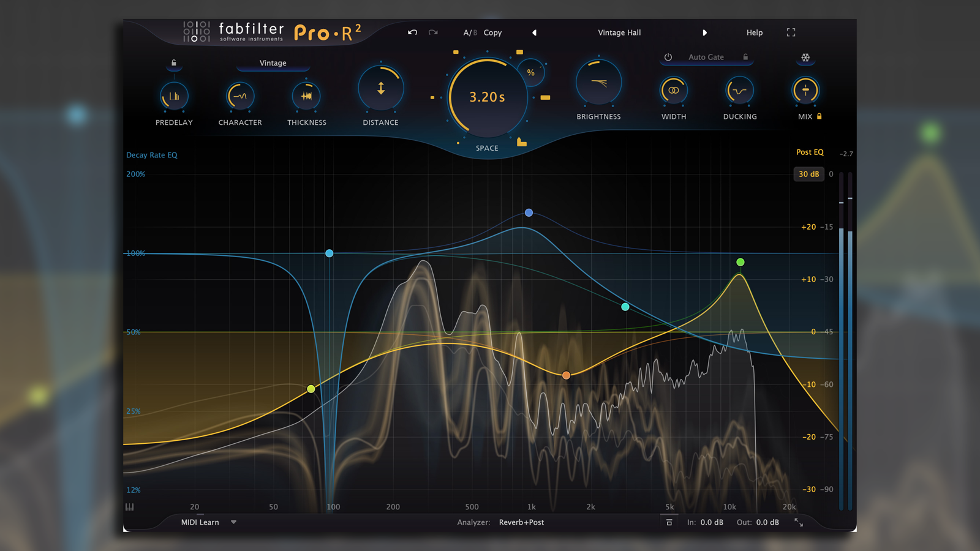This screenshot has height=551, width=980.
Task: Click the 20k frequency axis label
Action: (789, 507)
